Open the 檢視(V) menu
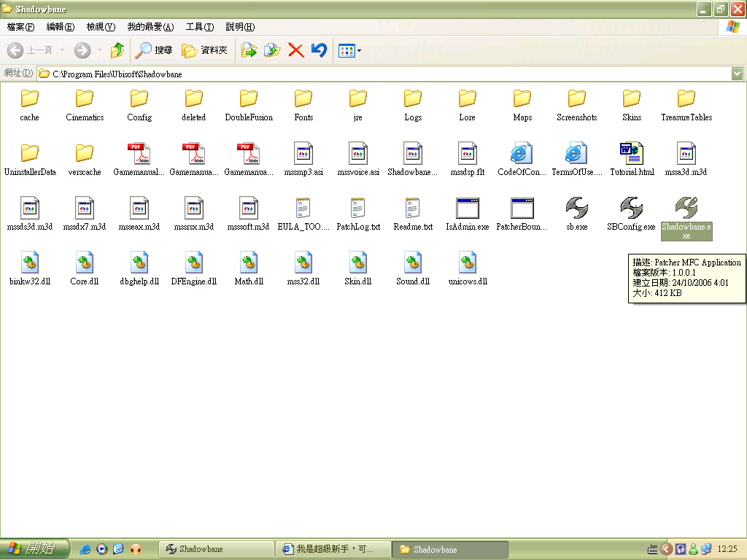 pos(101,27)
